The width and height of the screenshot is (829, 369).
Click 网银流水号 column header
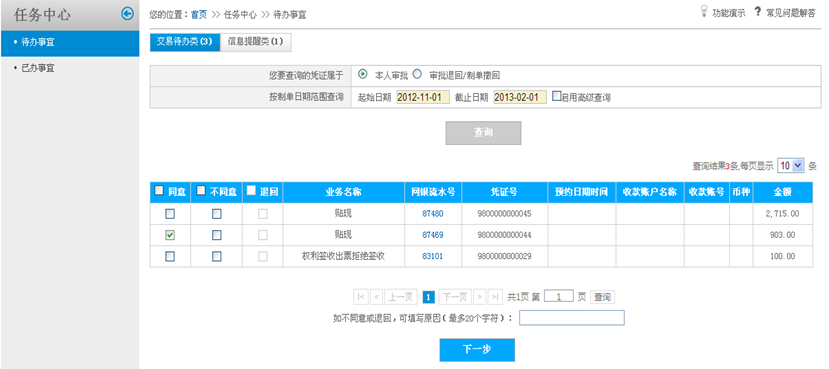432,192
